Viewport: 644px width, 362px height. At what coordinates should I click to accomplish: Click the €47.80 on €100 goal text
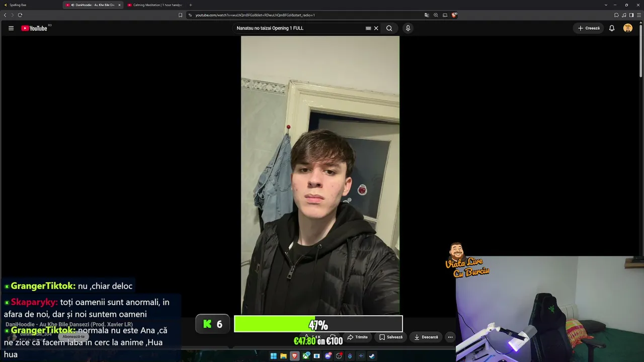click(318, 341)
